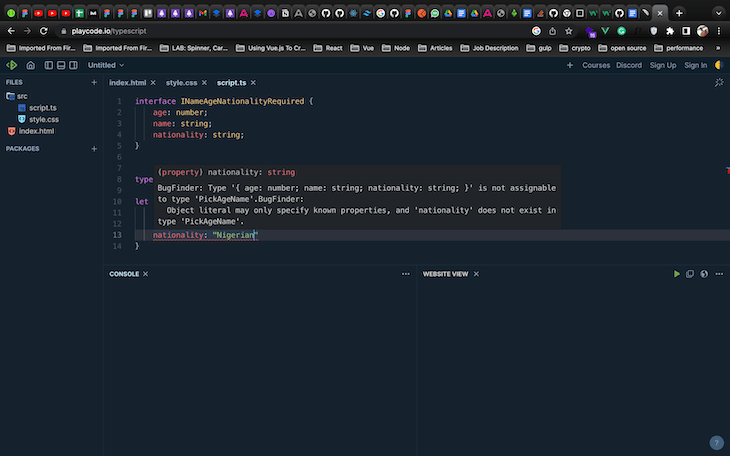The width and height of the screenshot is (730, 456).
Task: Toggle the dark/light theme icon
Action: 719,65
